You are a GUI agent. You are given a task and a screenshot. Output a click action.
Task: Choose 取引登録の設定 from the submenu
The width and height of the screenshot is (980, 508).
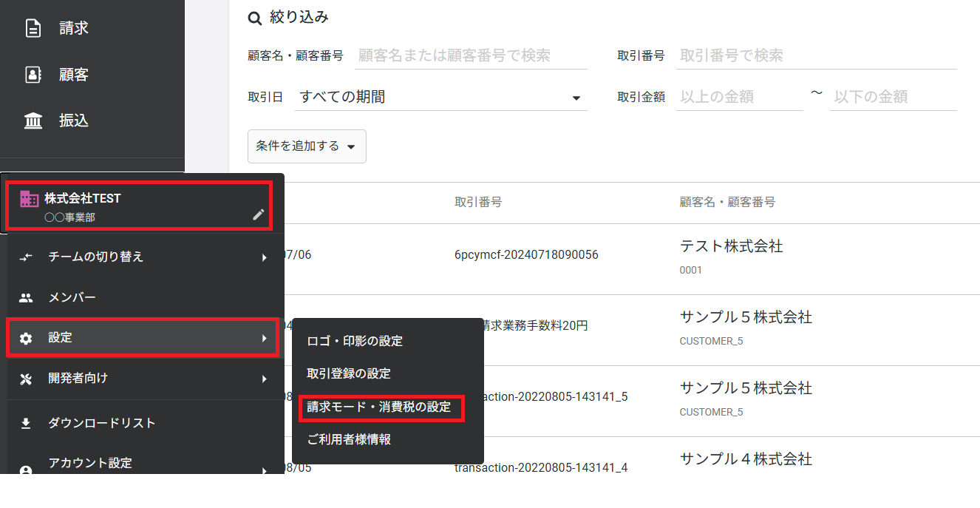(388, 374)
